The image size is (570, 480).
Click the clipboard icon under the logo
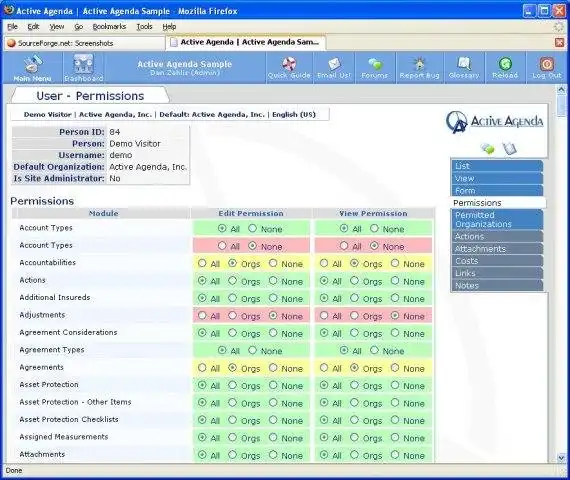(509, 148)
